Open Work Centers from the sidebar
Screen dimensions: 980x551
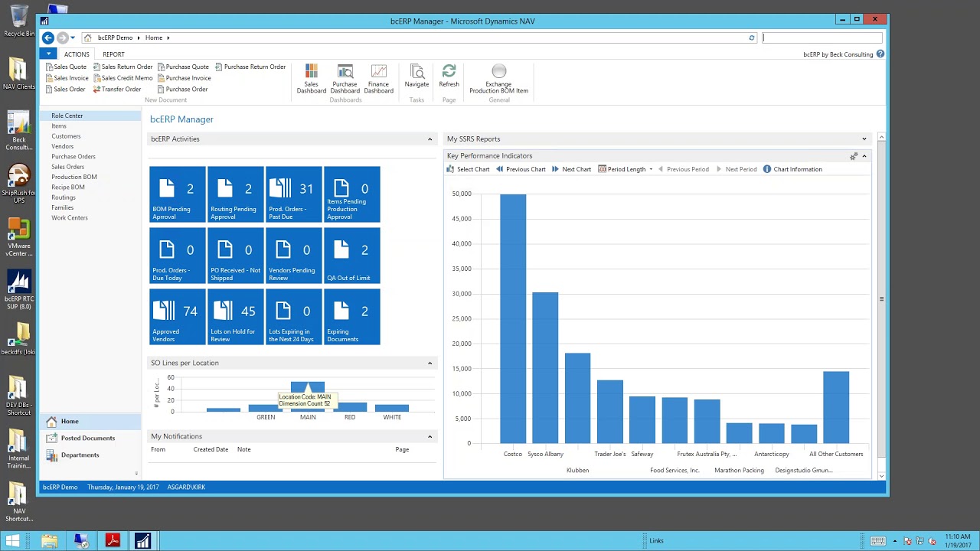click(70, 218)
